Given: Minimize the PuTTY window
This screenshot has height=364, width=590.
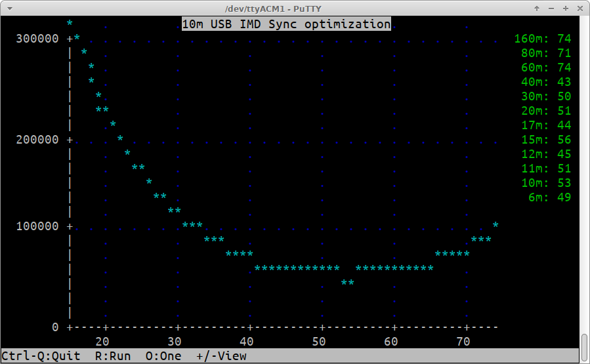Looking at the screenshot, I should click(551, 8).
